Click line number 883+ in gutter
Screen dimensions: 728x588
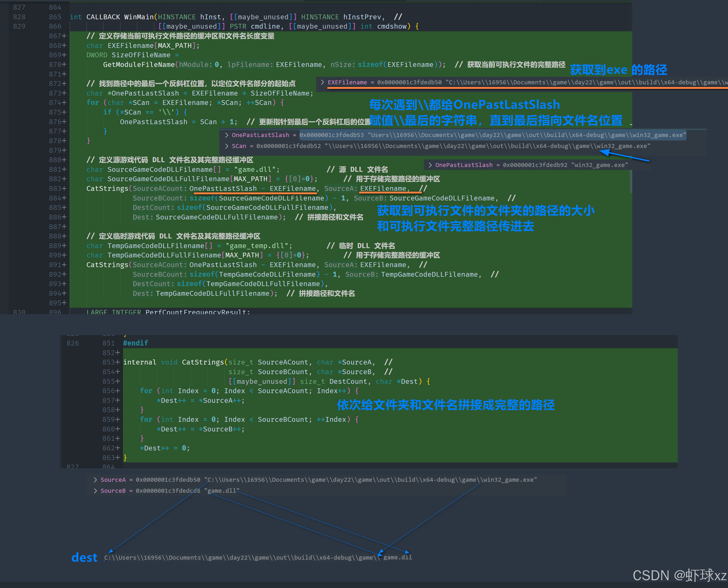tap(58, 188)
